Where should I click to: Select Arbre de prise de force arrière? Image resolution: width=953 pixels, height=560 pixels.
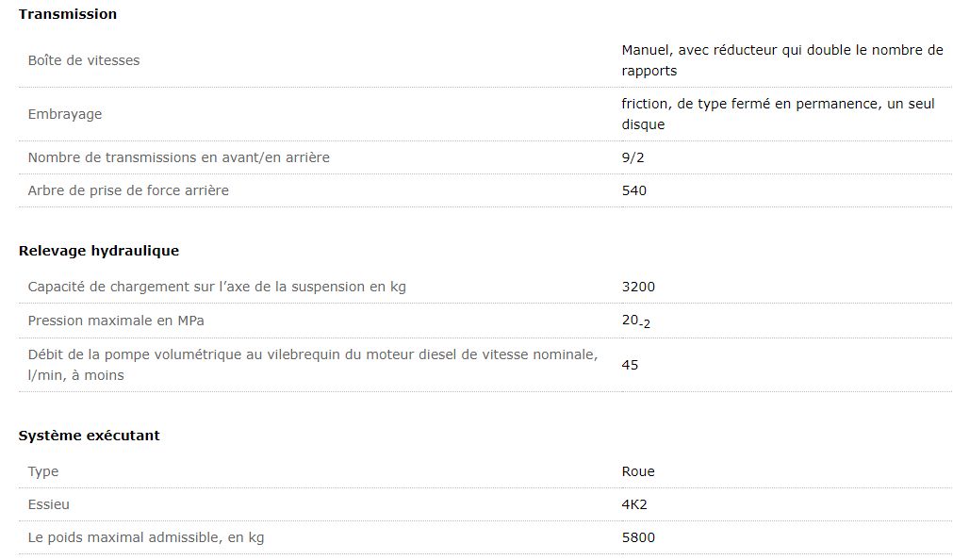(128, 190)
